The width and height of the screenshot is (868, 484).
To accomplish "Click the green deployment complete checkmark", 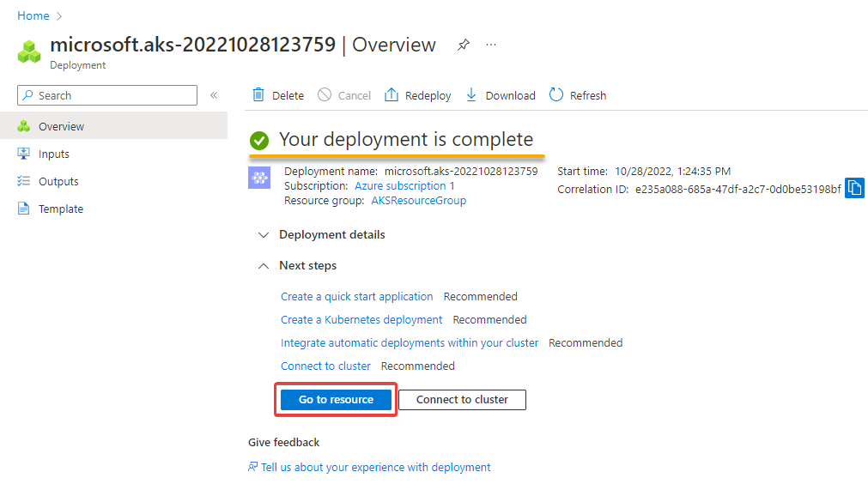I will tap(259, 141).
